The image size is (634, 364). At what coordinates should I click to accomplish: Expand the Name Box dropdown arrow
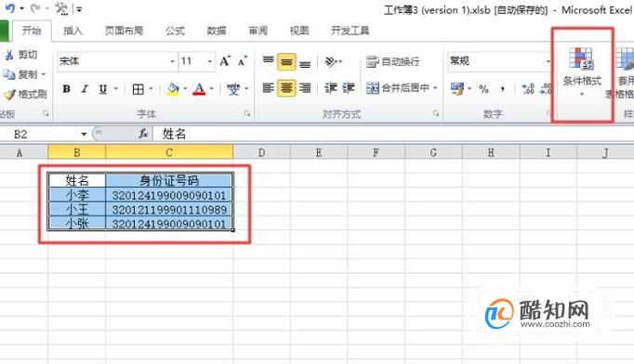click(x=84, y=134)
